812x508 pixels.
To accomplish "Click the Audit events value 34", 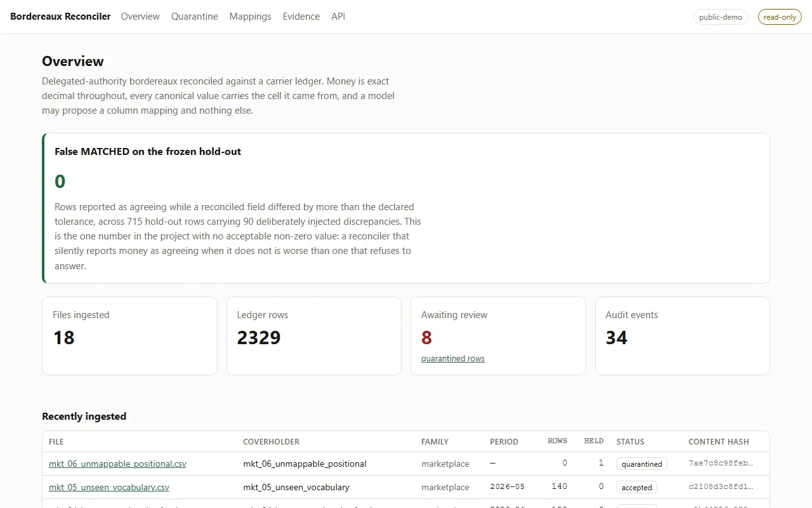I will pos(617,338).
